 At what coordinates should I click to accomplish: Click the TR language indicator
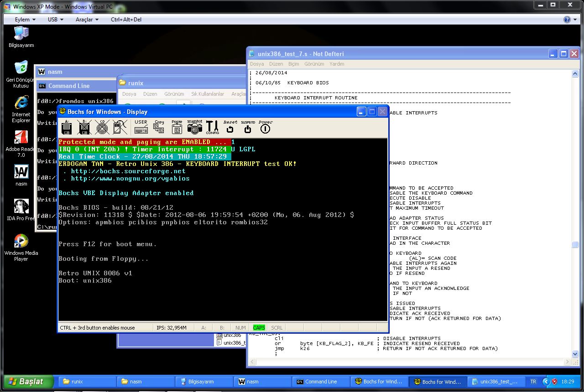(533, 382)
